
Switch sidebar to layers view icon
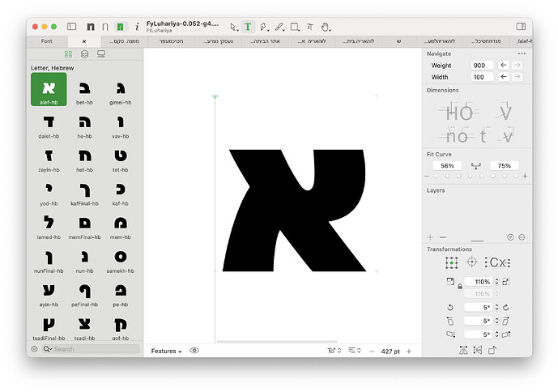pyautogui.click(x=85, y=54)
